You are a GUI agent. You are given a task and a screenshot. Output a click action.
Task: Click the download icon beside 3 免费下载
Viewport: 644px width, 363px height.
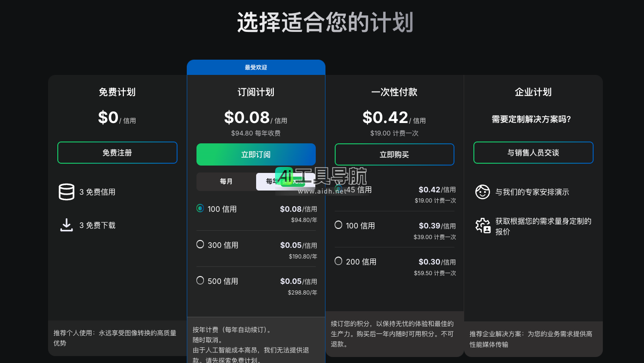(67, 225)
